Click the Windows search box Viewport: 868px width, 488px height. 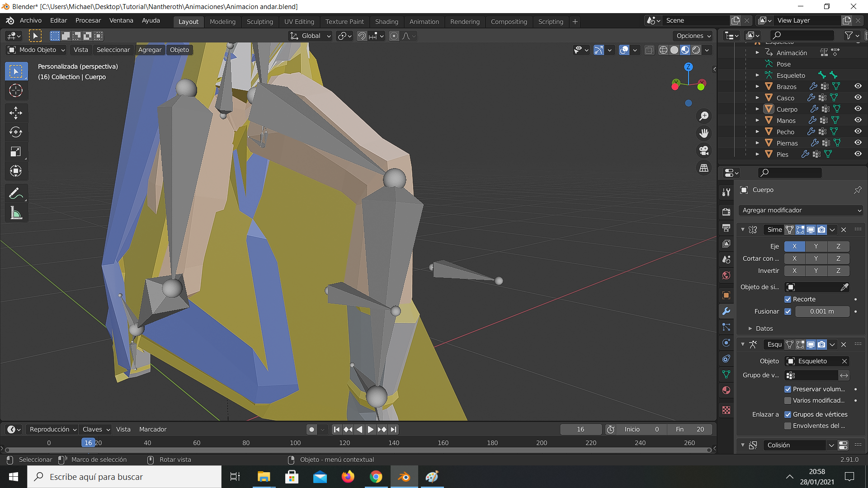(124, 477)
